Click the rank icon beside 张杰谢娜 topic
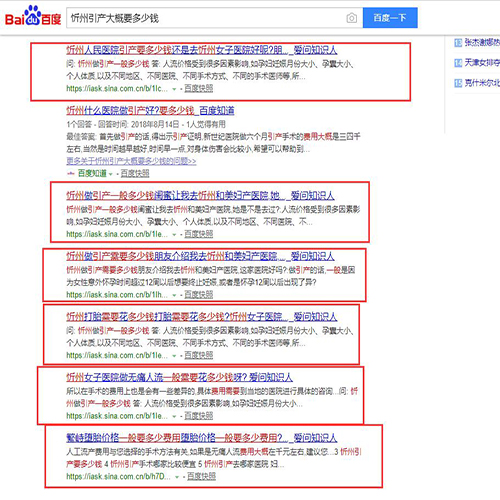Image resolution: width=500 pixels, height=500 pixels. [x=458, y=43]
